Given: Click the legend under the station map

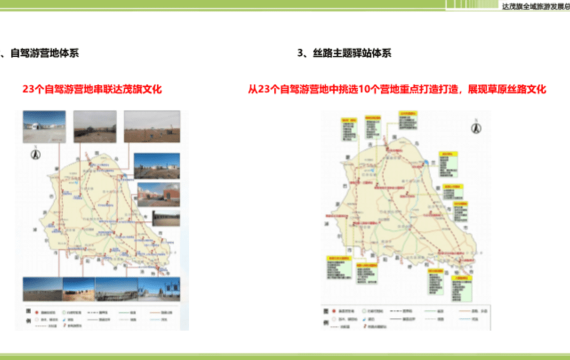Looking at the screenshot, I should (406, 318).
